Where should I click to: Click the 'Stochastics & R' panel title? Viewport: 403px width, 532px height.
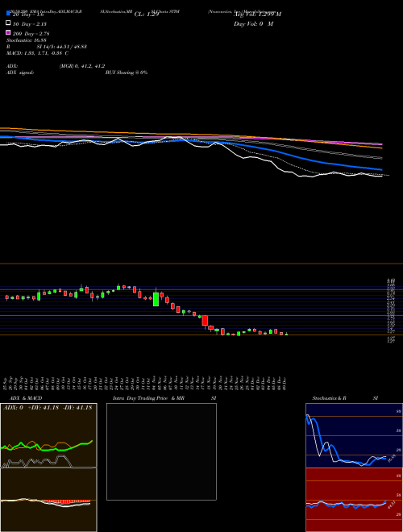(x=330, y=398)
